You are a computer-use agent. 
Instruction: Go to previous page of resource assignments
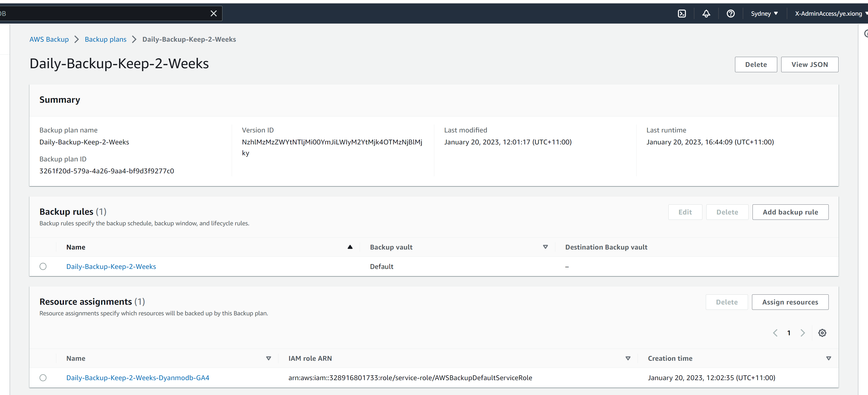[x=775, y=333]
